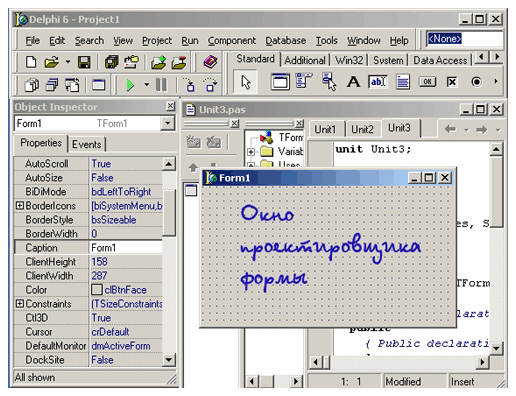Screen dimensions: 516x396
Task: Click code editor horizontal scrollbar right arrow
Action: click(x=482, y=362)
